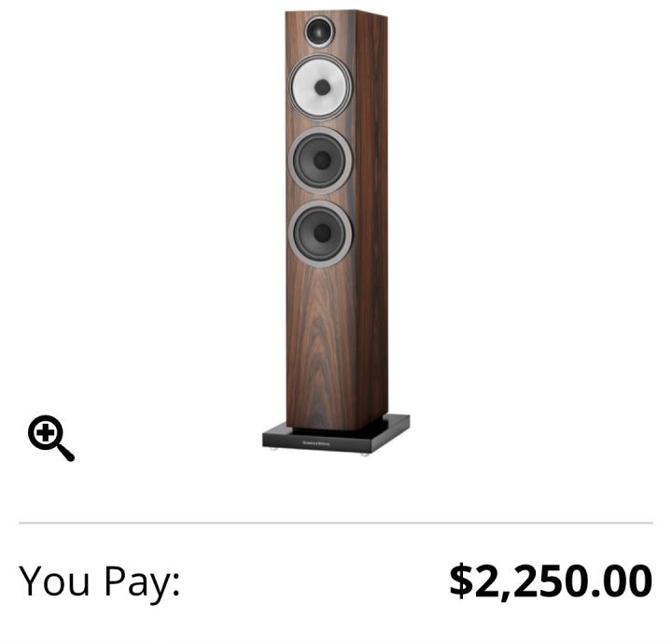Click the dollar sign in the price
Viewport: 672px width, 644px height.
[461, 581]
